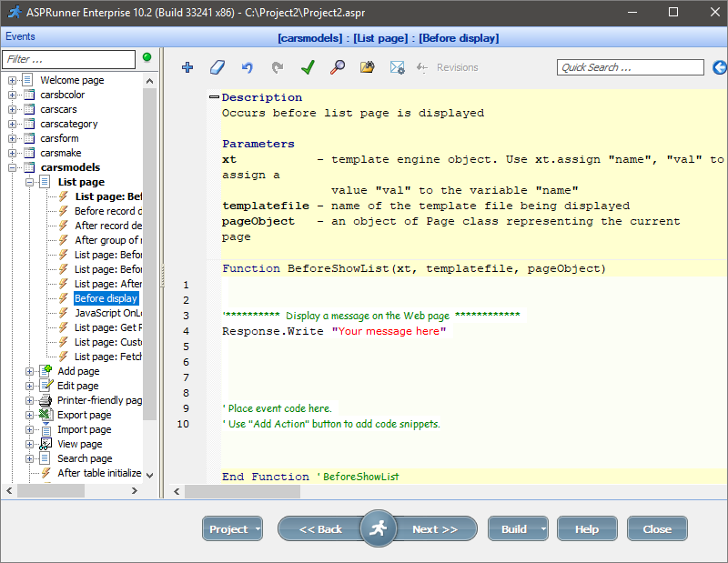The image size is (728, 563).
Task: Toggle the green filter indicator dot
Action: pos(147,57)
